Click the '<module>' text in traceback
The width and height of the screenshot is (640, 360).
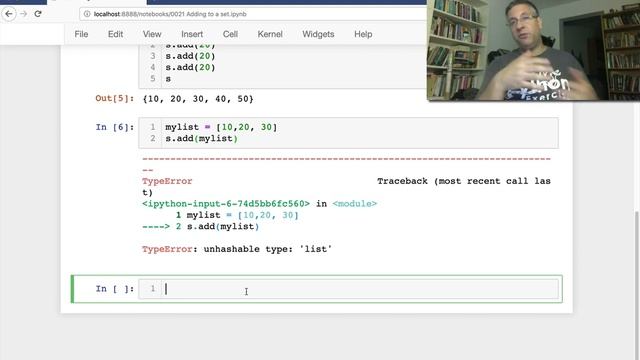354,204
